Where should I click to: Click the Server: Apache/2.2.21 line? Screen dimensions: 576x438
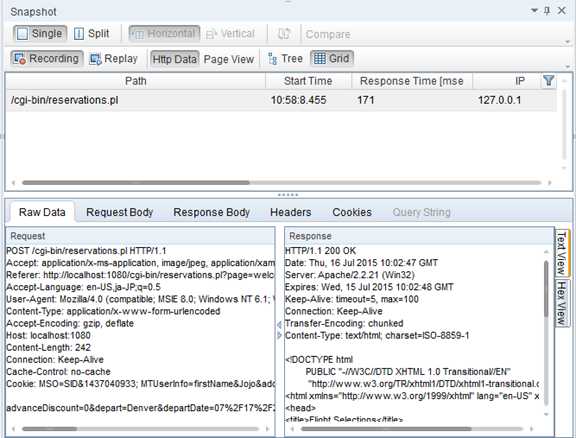click(350, 275)
